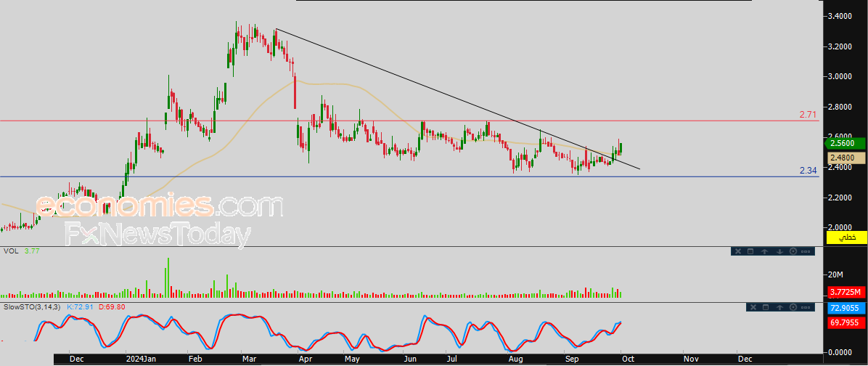
Task: Move the VOL panel up
Action: (764, 251)
